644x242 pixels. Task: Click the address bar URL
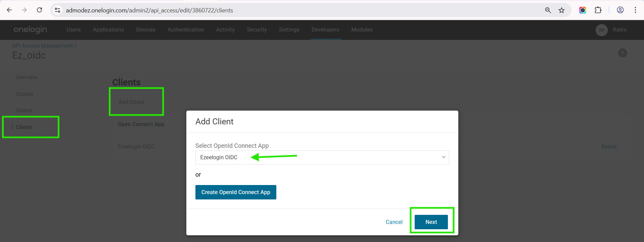(x=149, y=10)
